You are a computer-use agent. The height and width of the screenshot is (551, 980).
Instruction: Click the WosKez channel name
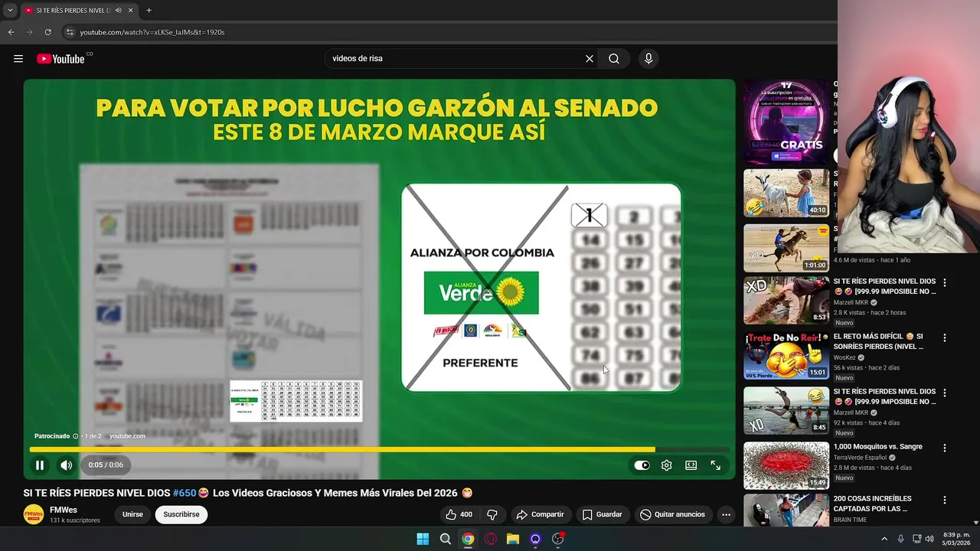pyautogui.click(x=844, y=357)
